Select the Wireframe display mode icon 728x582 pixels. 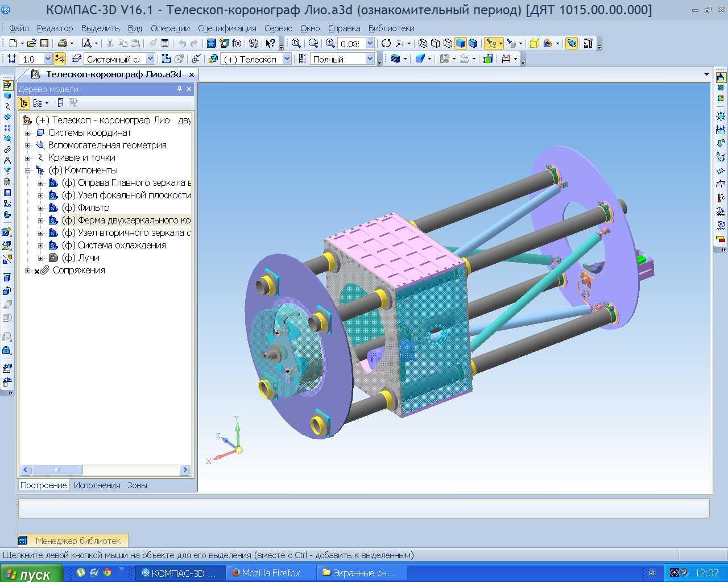(423, 43)
